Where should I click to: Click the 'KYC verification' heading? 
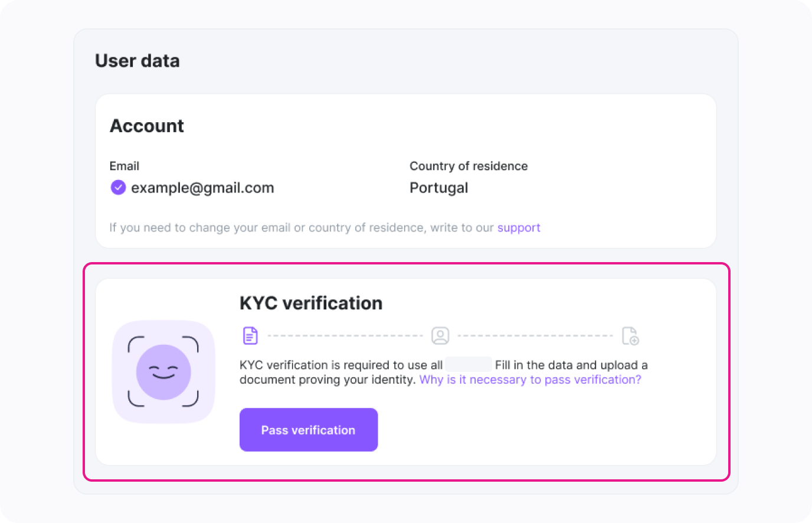(311, 303)
